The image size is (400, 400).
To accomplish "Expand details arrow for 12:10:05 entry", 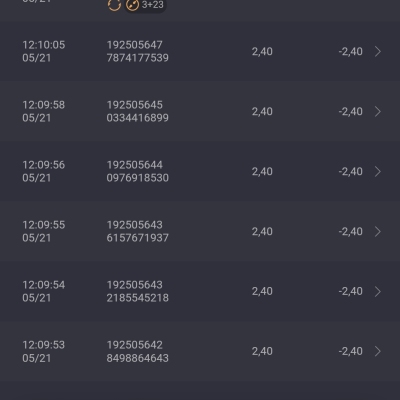I will [378, 51].
